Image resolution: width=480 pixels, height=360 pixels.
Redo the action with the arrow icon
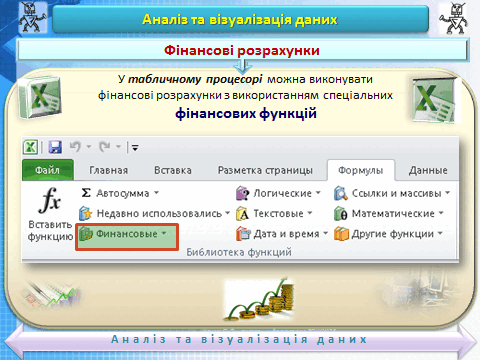pyautogui.click(x=105, y=146)
